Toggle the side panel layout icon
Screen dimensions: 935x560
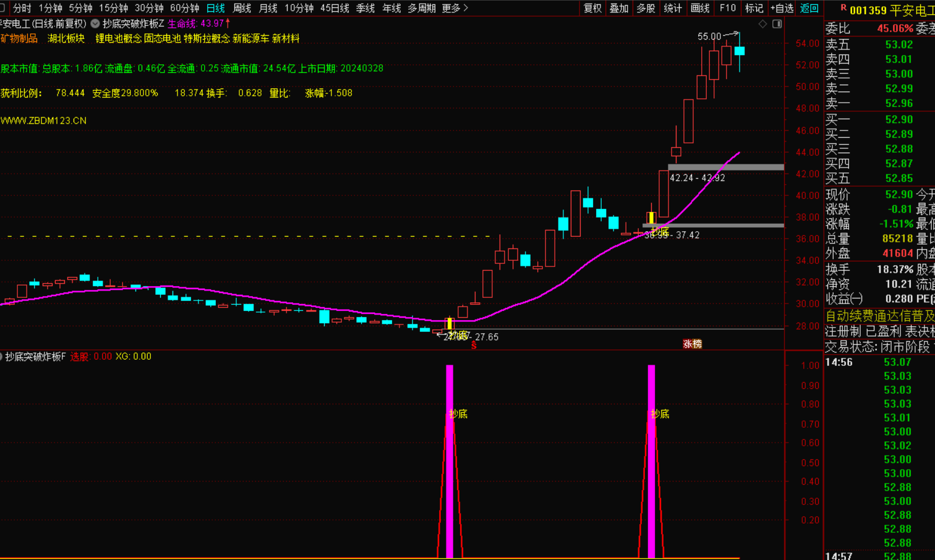777,24
